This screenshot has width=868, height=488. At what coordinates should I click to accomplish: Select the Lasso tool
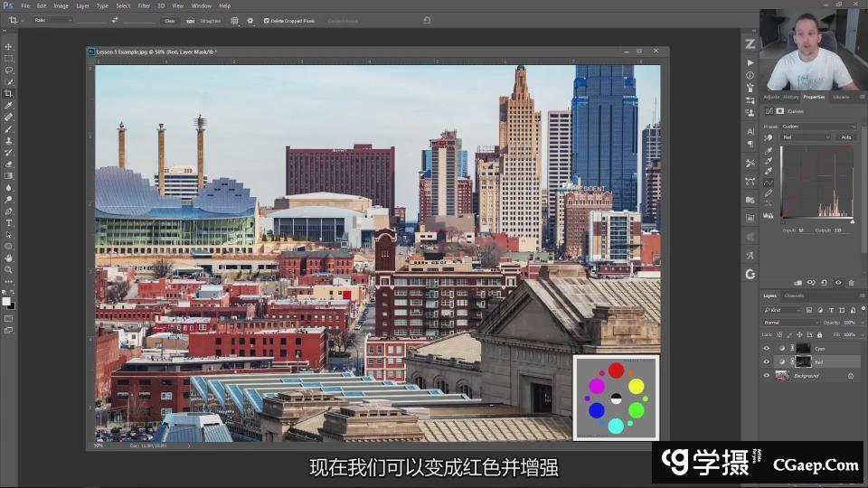(x=9, y=70)
